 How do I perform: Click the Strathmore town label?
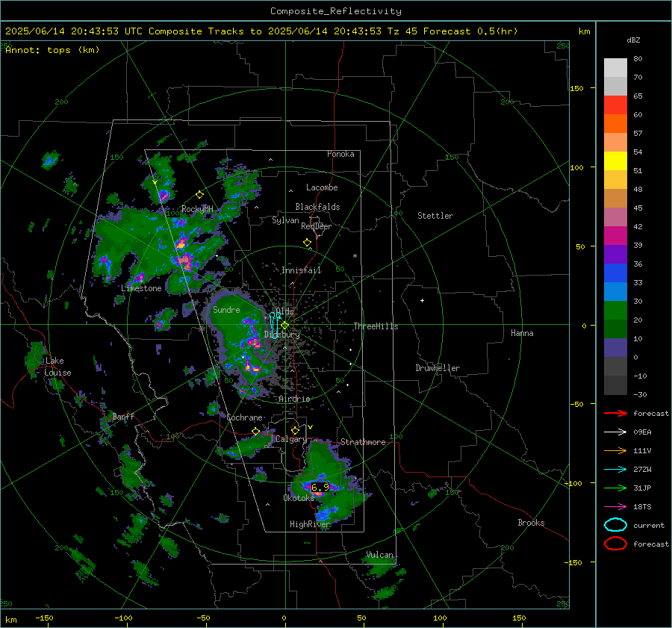[x=363, y=442]
